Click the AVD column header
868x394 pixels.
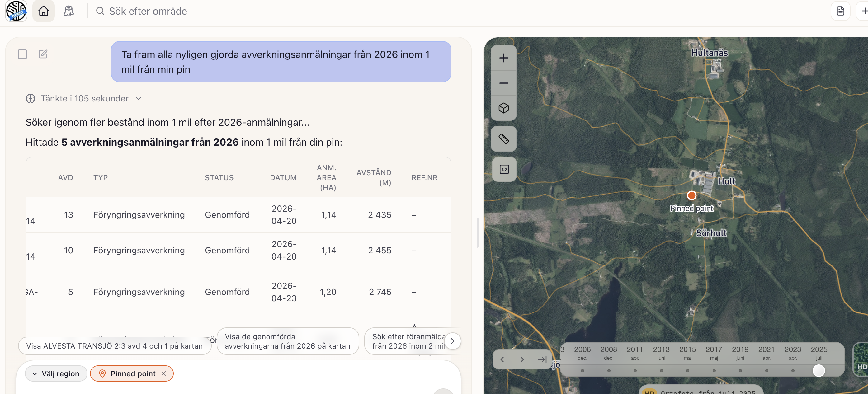click(65, 177)
